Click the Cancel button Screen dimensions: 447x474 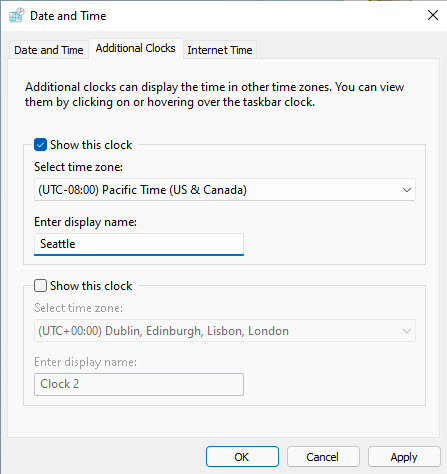coord(323,457)
